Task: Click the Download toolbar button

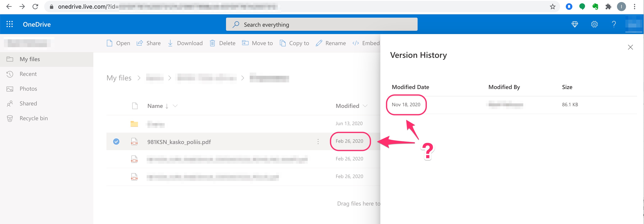Action: 185,43
